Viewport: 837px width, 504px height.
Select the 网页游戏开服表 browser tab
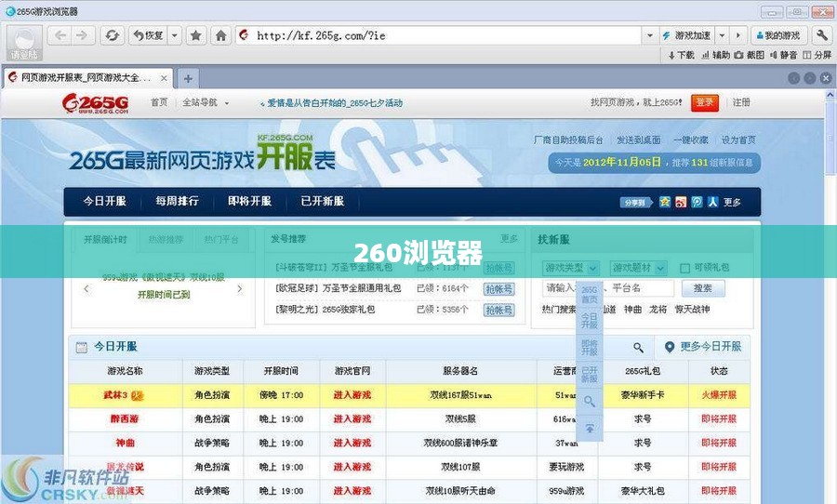pyautogui.click(x=88, y=78)
